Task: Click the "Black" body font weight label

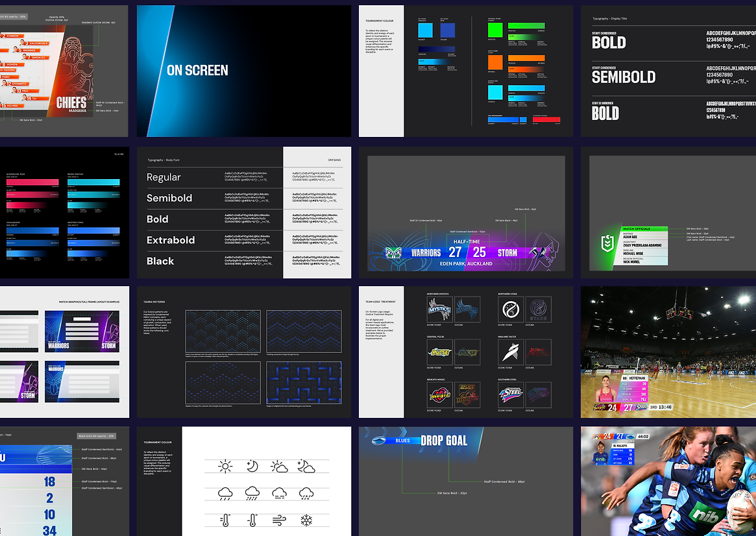Action: [x=160, y=262]
